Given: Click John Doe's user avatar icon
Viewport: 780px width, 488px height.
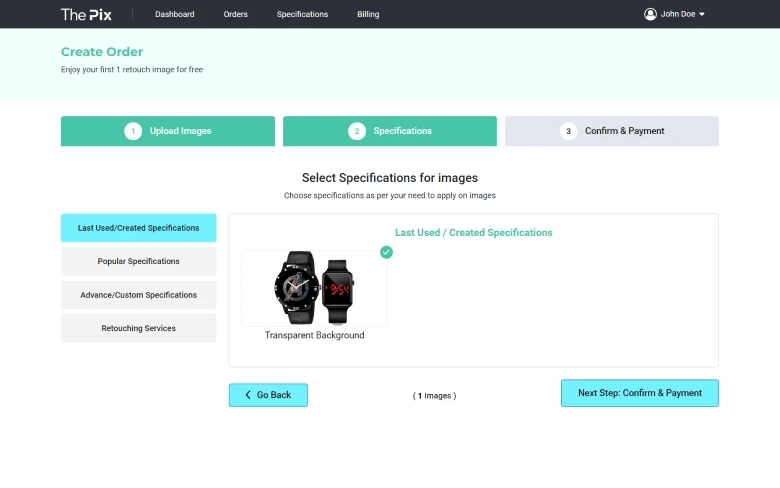Looking at the screenshot, I should (x=650, y=14).
